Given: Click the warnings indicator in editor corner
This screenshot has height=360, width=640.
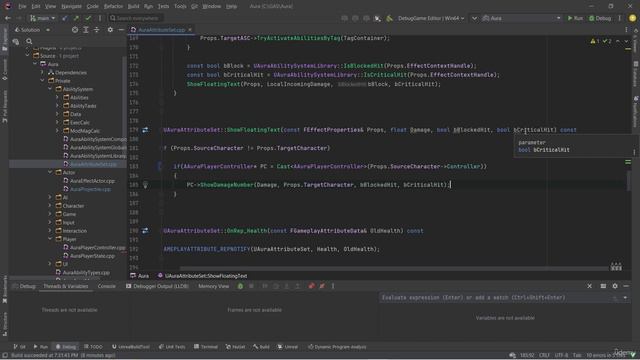Looking at the screenshot, I should tap(595, 41).
